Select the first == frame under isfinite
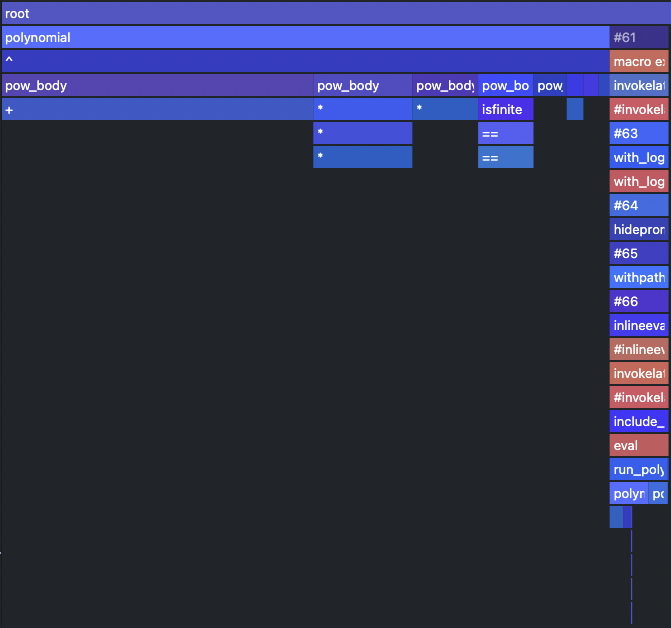 click(x=505, y=133)
